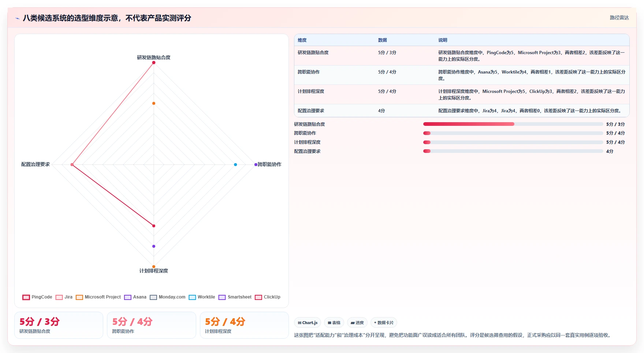
Task: Toggle Worktile series in legend
Action: point(202,297)
